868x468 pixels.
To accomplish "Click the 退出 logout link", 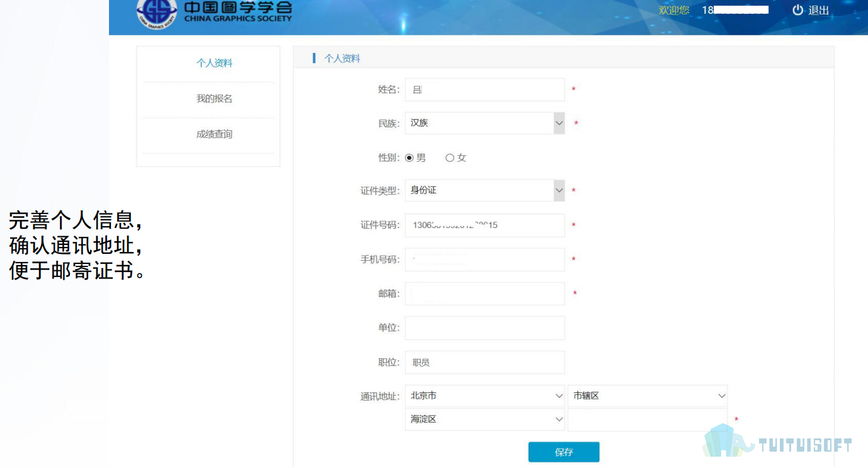I will coord(819,10).
